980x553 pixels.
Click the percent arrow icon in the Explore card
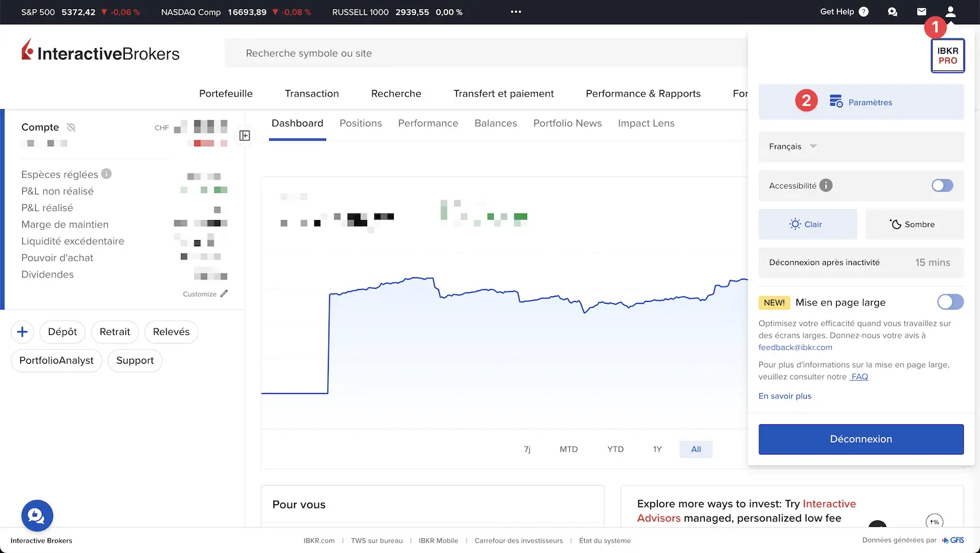coord(935,522)
